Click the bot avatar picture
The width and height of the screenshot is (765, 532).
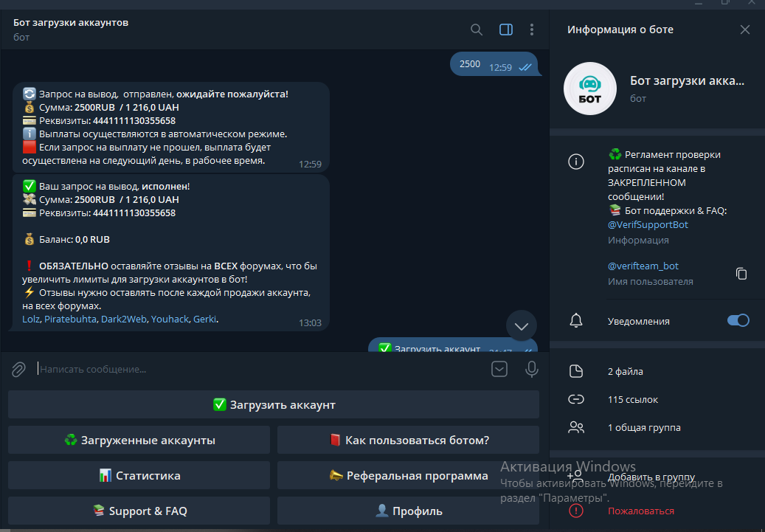589,89
